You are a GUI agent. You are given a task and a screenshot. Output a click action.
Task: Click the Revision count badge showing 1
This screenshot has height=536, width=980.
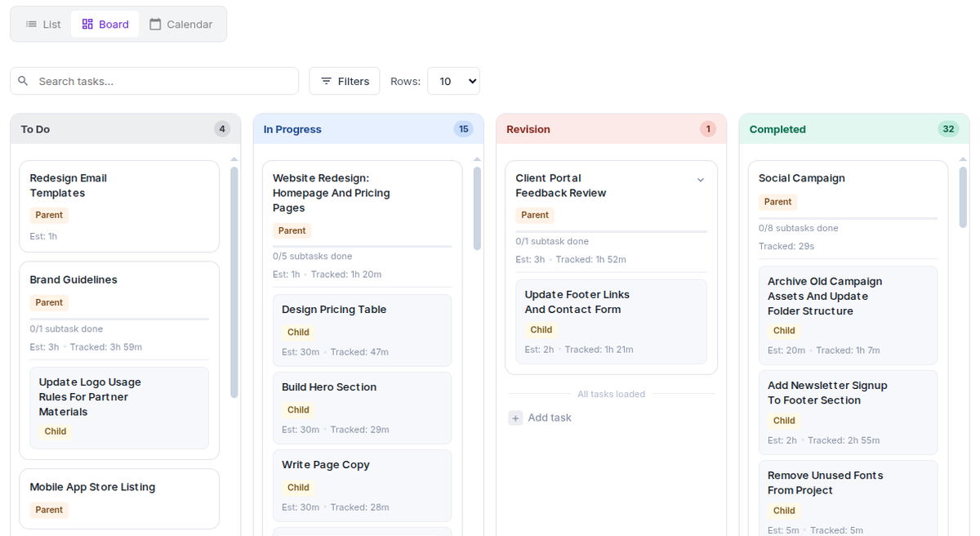click(x=708, y=129)
